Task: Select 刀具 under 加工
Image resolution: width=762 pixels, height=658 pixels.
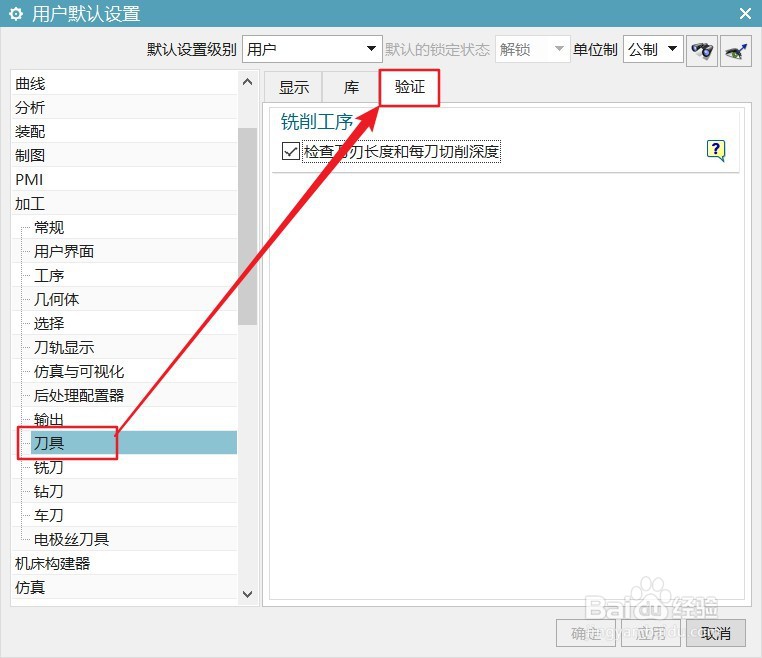Action: point(134,443)
